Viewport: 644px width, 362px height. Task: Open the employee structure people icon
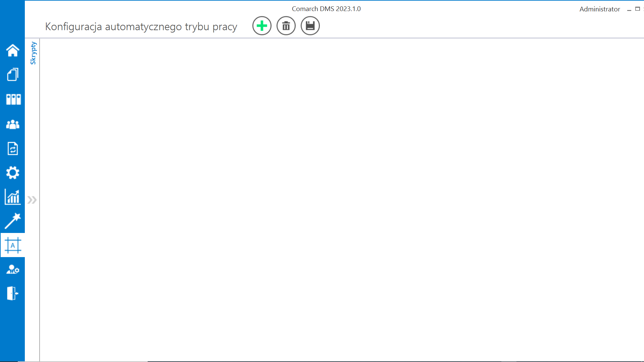(13, 124)
